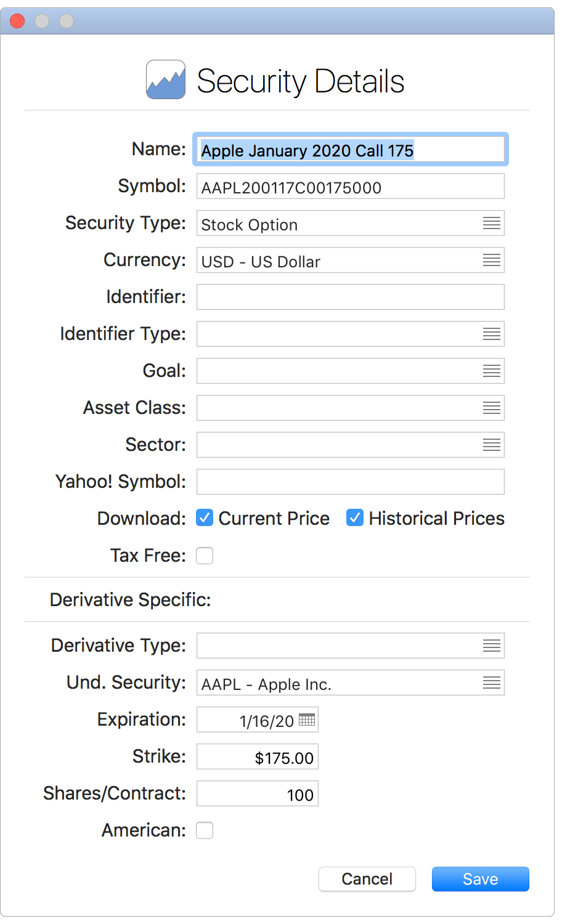Click the Yahoo! Symbol field
Image resolution: width=570 pixels, height=924 pixels.
coord(350,482)
